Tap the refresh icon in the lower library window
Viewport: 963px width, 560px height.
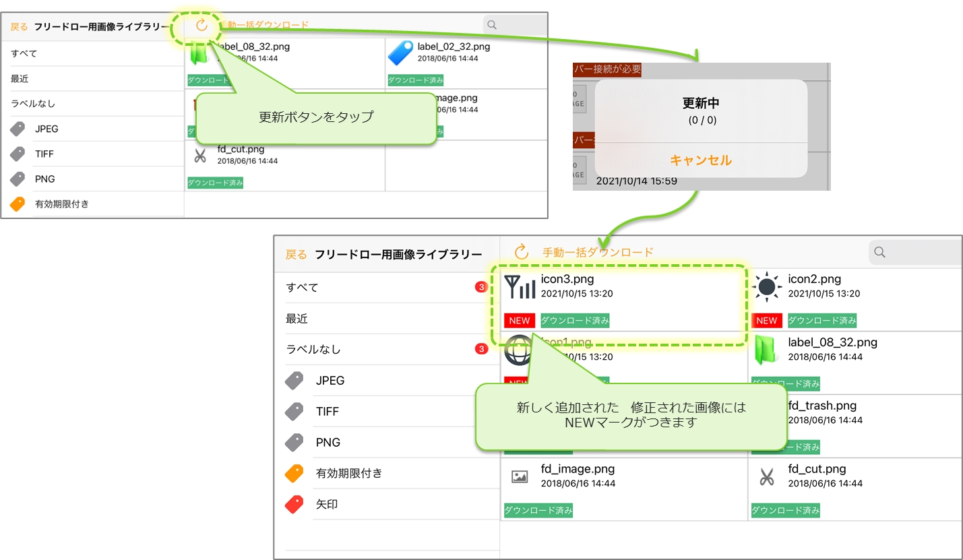522,252
